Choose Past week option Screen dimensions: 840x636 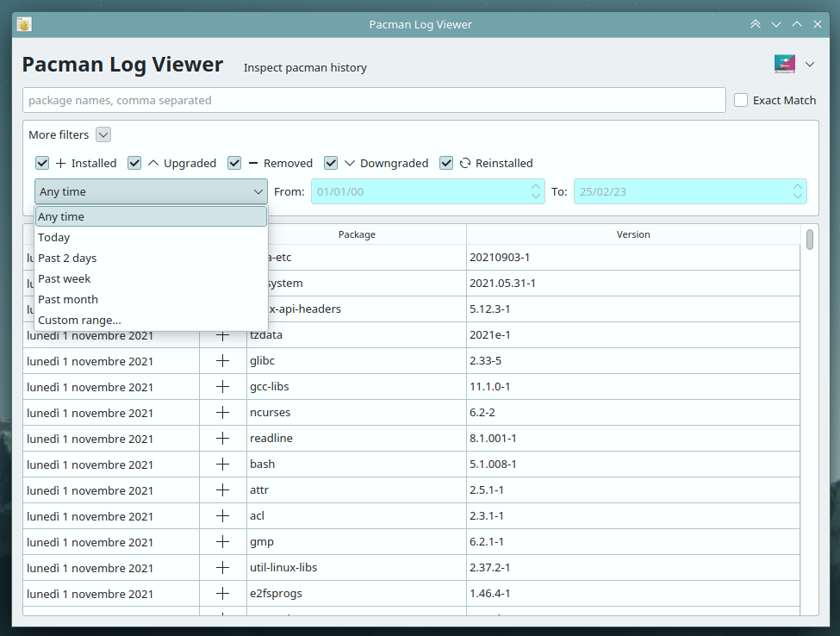click(151, 278)
